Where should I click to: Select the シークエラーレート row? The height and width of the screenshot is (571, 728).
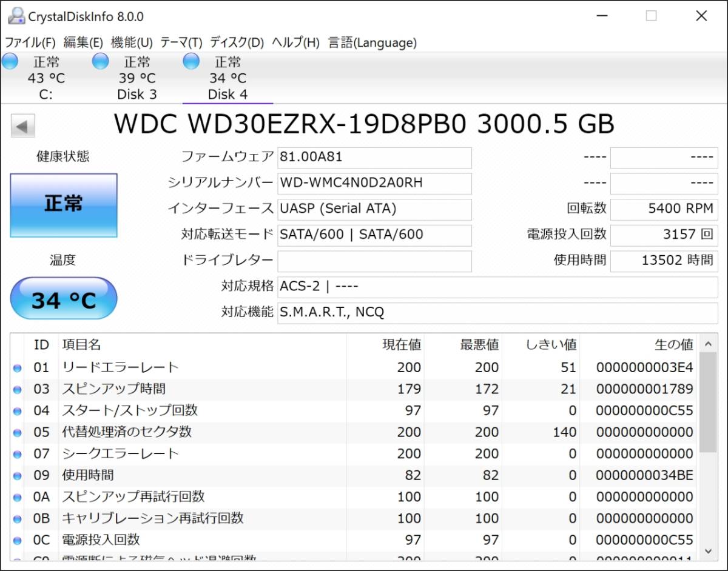click(355, 454)
